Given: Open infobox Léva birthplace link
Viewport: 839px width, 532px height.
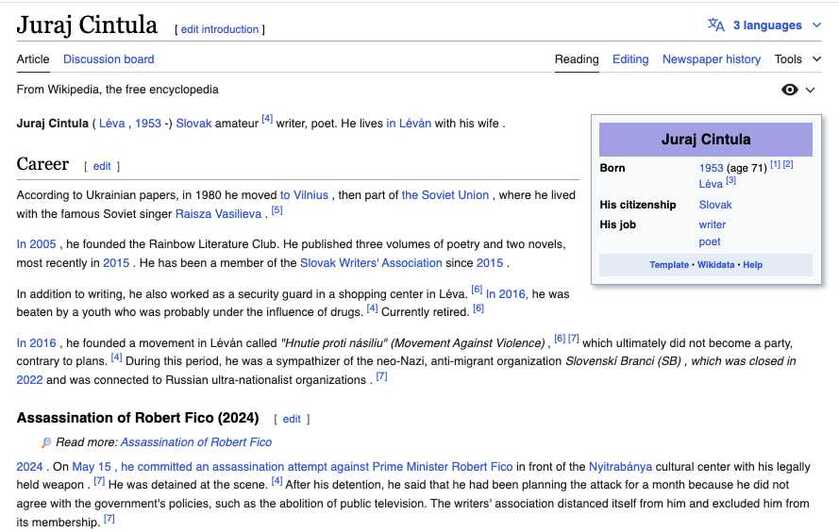Looking at the screenshot, I should click(711, 184).
